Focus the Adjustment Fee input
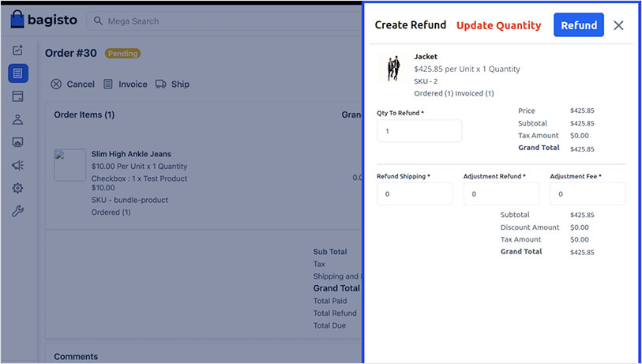Screen dimensions: 642x364 click(x=587, y=193)
